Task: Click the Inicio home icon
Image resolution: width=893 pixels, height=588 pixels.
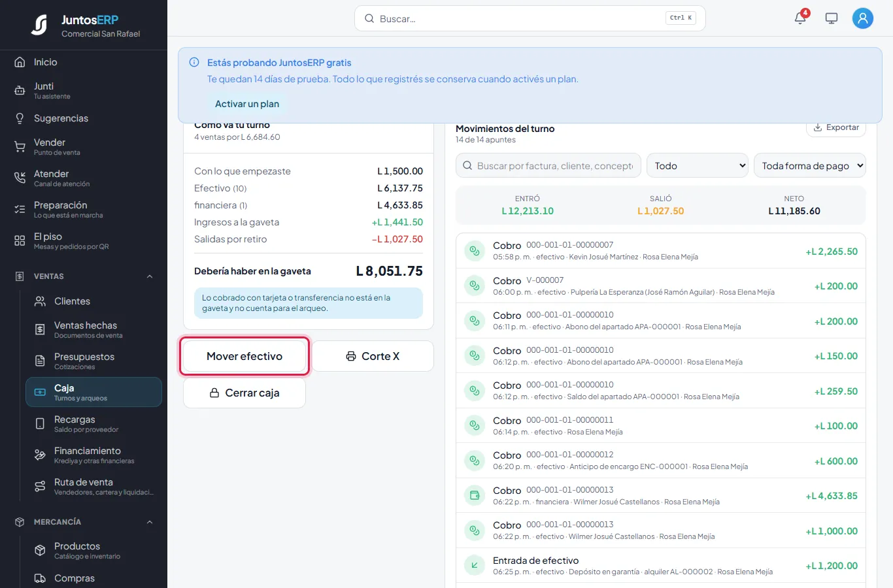Action: pos(20,62)
